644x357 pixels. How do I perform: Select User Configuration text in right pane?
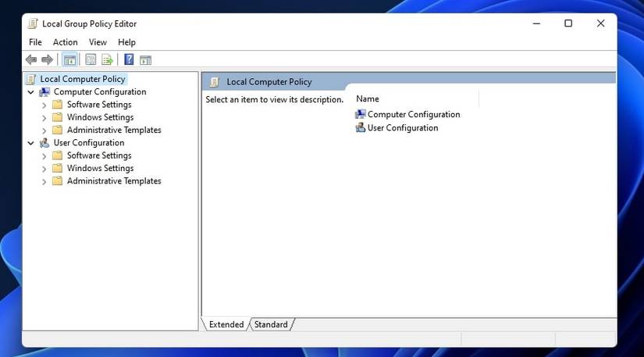click(x=403, y=128)
